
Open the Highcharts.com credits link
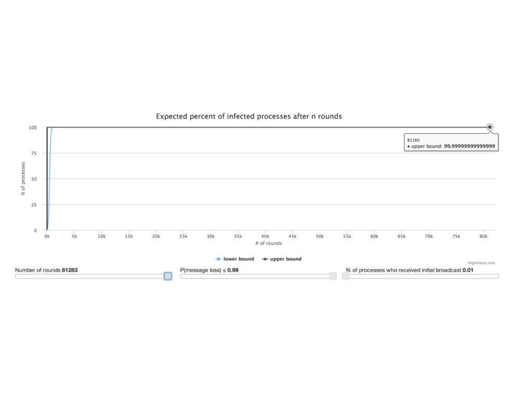coord(481,263)
